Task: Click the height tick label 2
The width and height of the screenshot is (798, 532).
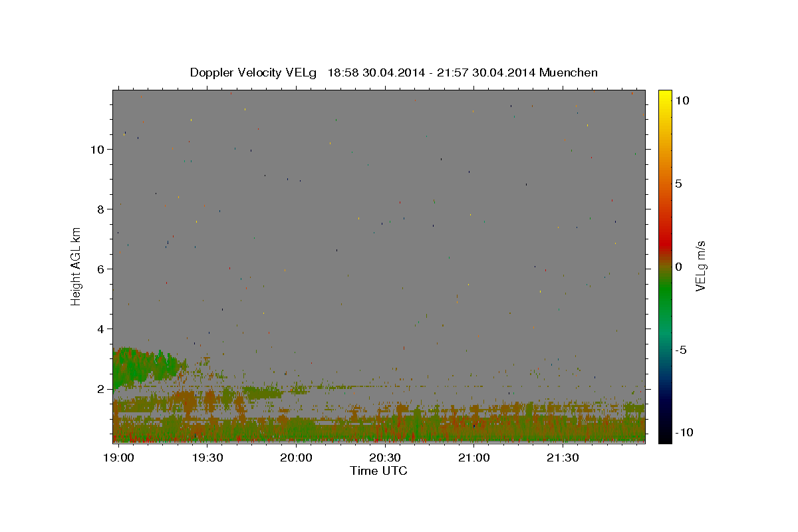Action: pos(101,388)
